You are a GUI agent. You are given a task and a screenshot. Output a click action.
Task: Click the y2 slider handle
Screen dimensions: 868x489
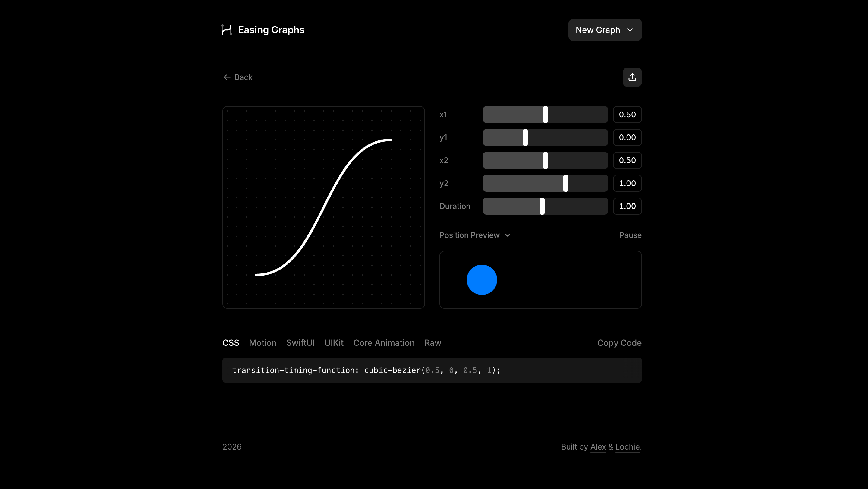[565, 183]
